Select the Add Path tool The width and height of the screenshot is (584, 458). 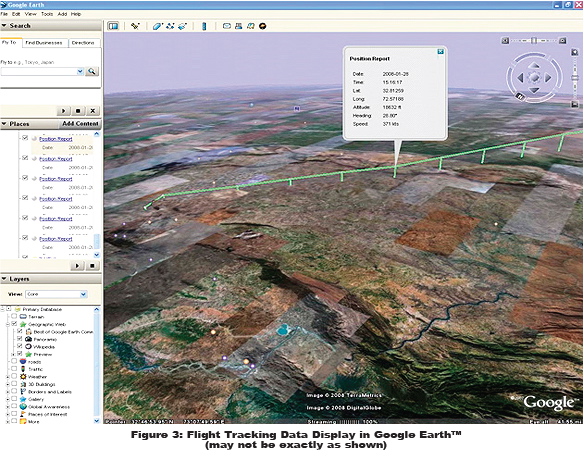coord(170,26)
